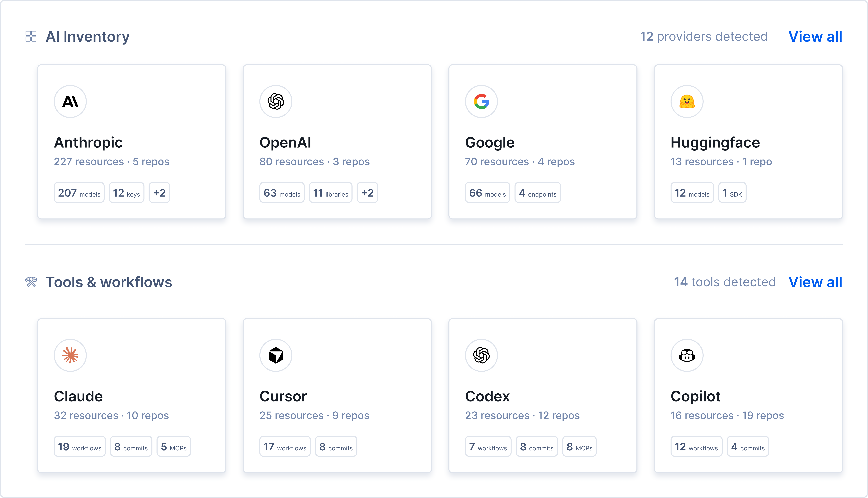Expand the +2 badge on OpenAI card
Screen dimensions: 868x498
367,193
